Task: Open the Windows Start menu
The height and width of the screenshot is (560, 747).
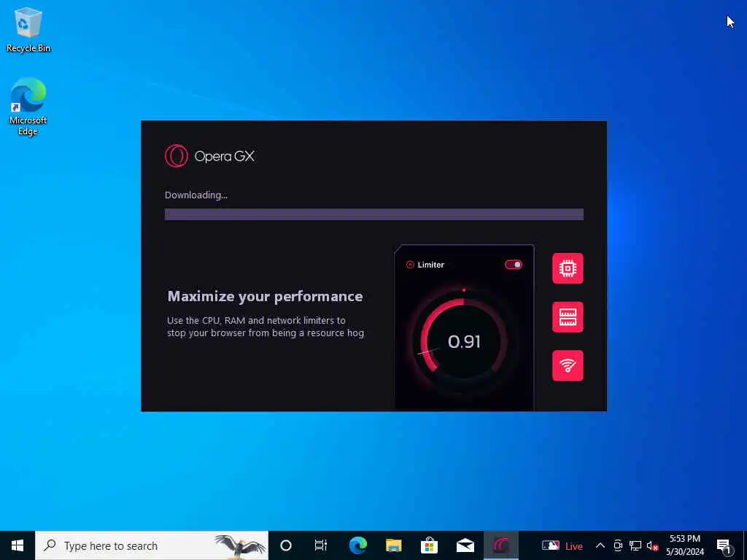Action: 18,545
